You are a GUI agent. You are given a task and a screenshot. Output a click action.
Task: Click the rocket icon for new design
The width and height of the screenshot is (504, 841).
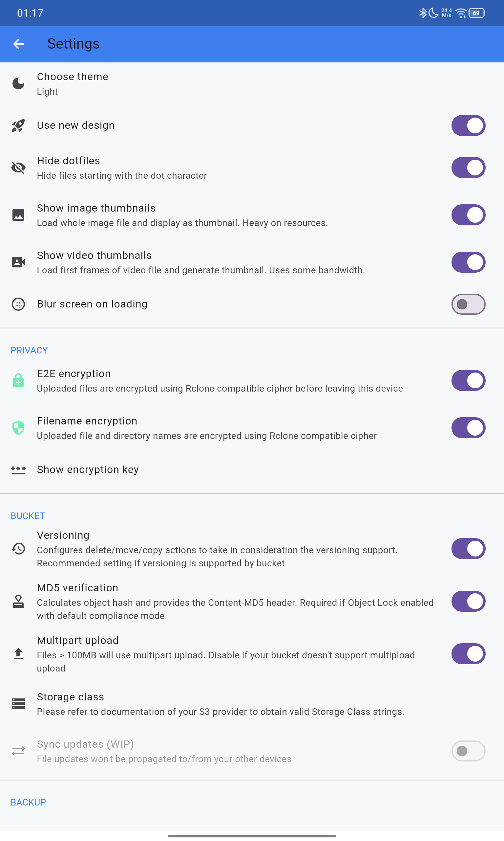point(18,125)
